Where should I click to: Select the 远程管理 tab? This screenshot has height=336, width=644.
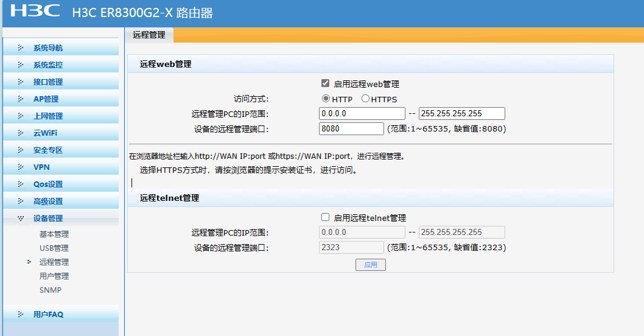click(x=149, y=35)
